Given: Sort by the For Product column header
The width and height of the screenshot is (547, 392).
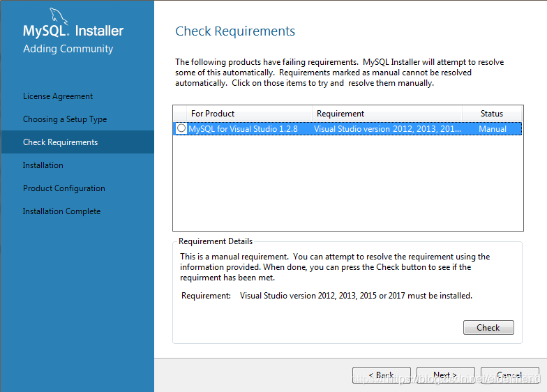Looking at the screenshot, I should (250, 114).
